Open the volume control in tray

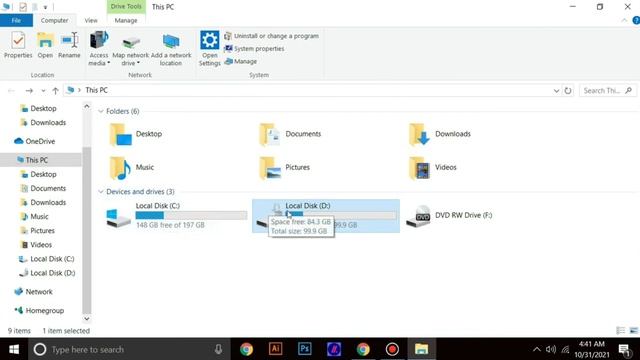[x=551, y=349]
